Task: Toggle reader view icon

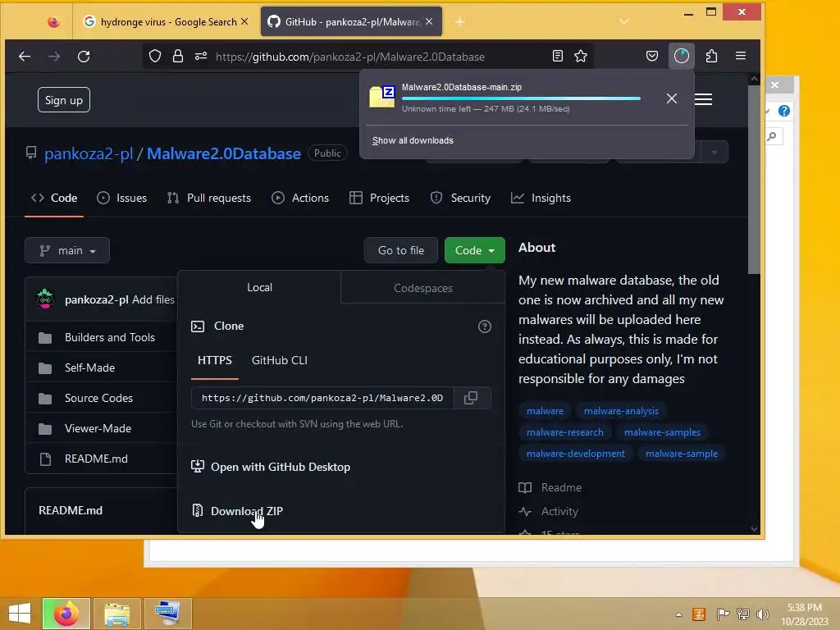Action: (x=557, y=57)
